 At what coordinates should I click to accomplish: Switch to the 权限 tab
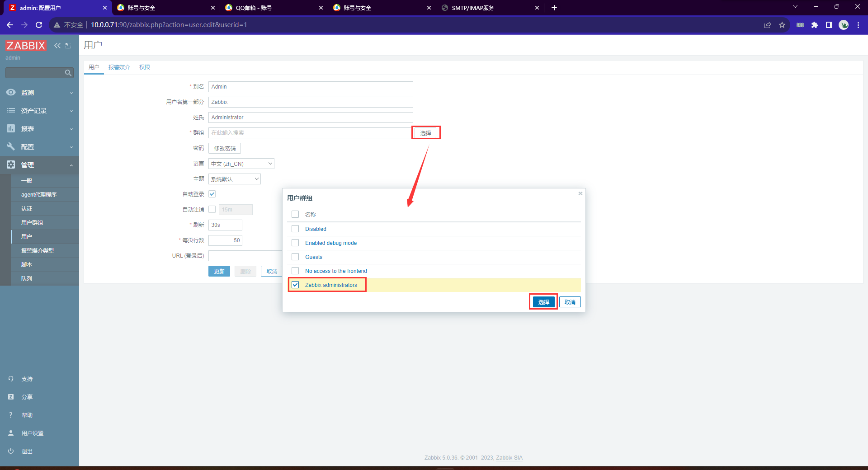pos(145,67)
